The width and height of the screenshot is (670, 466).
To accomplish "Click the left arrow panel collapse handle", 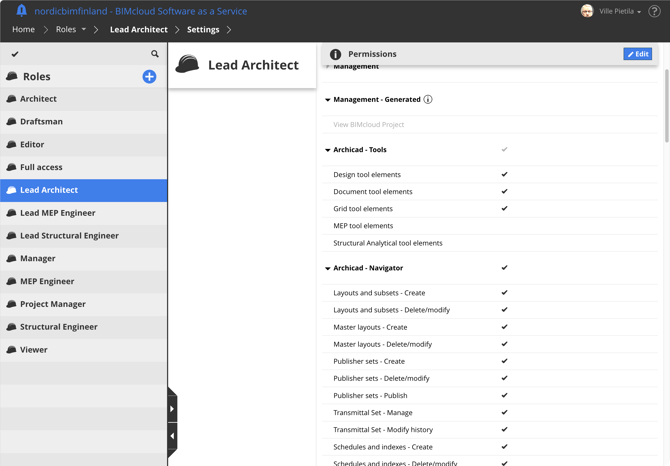I will 172,436.
